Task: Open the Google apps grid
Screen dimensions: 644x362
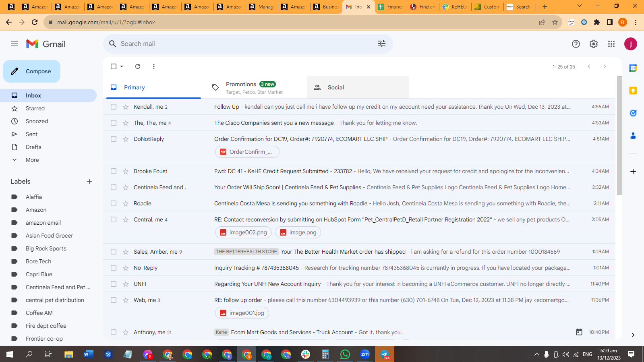Action: 611,44
